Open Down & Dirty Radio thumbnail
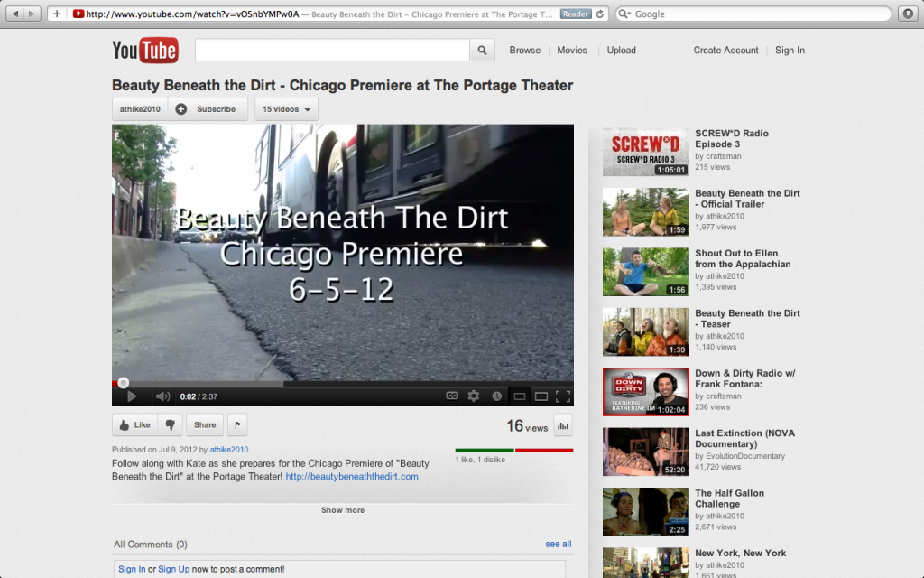The image size is (924, 578). pyautogui.click(x=646, y=392)
